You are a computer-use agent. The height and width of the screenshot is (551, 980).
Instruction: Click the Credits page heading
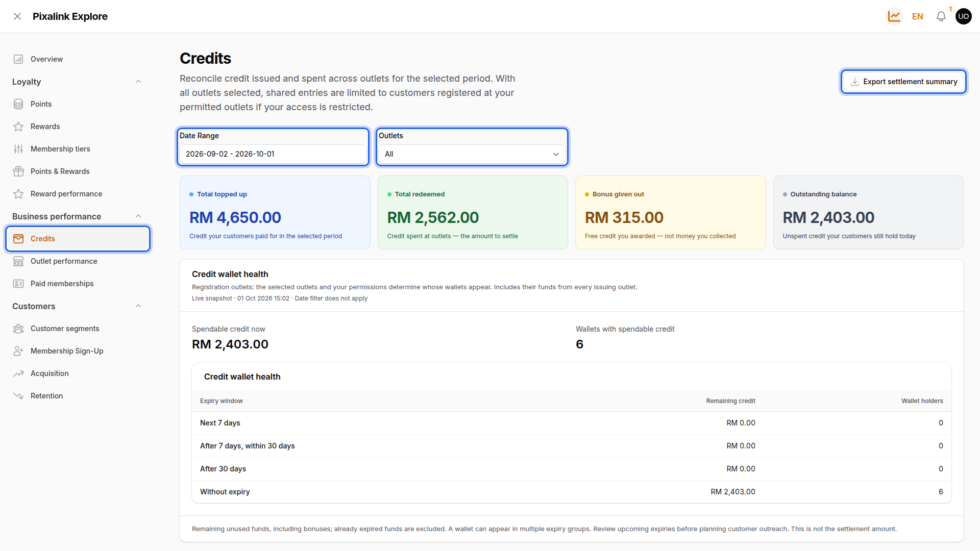[x=205, y=59]
